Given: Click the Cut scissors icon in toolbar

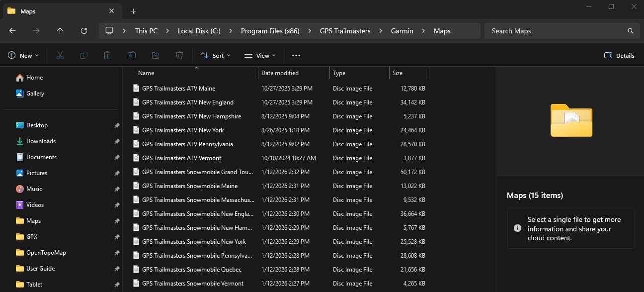Looking at the screenshot, I should 60,56.
